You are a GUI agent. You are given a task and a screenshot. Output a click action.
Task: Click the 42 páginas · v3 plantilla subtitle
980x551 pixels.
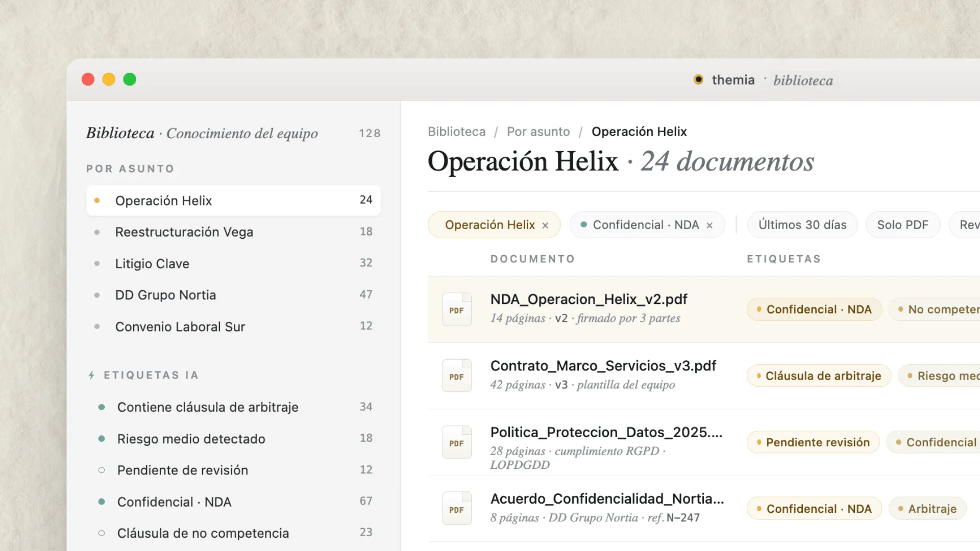pos(582,385)
